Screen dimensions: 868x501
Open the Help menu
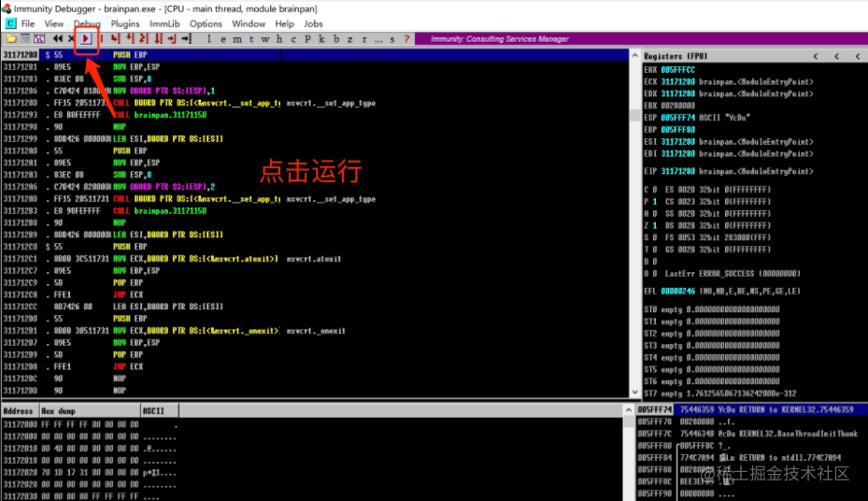point(284,23)
